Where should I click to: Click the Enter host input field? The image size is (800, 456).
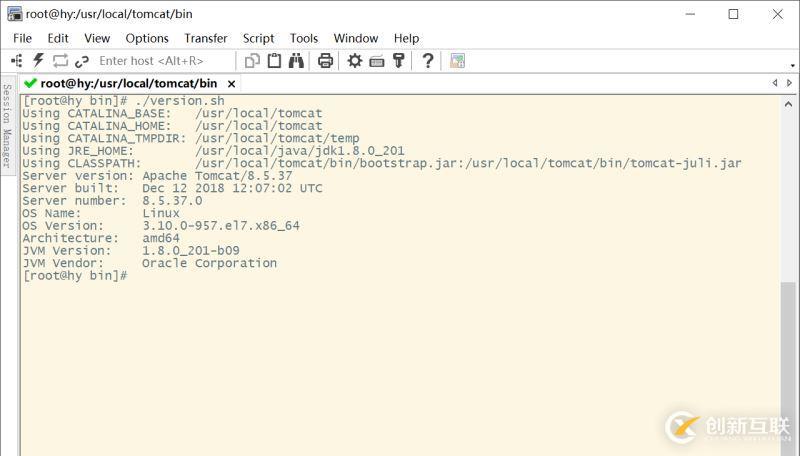pos(164,61)
